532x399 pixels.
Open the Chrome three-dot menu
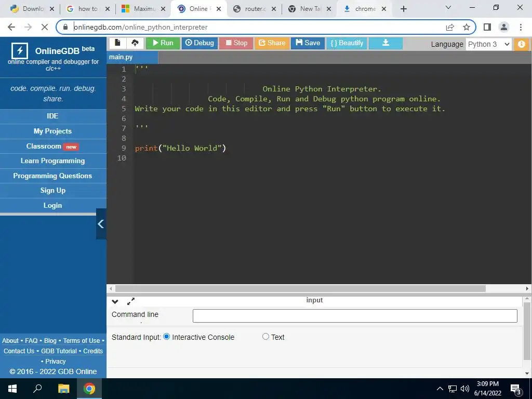(x=521, y=27)
